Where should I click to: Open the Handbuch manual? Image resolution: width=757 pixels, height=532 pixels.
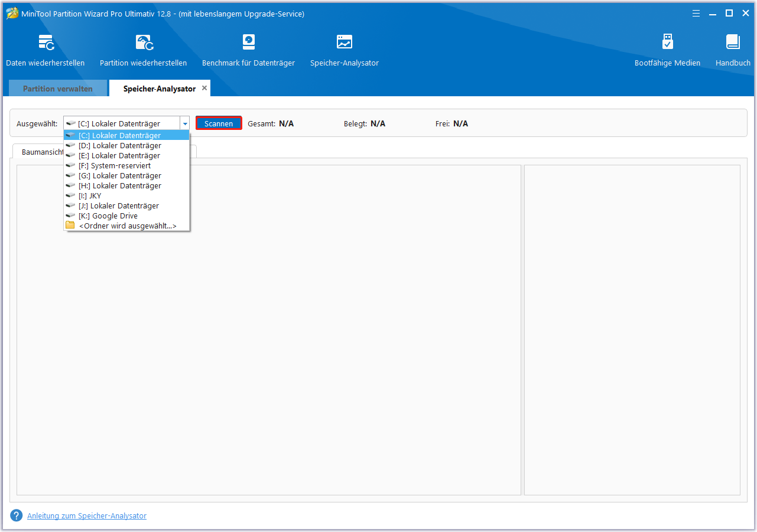733,50
